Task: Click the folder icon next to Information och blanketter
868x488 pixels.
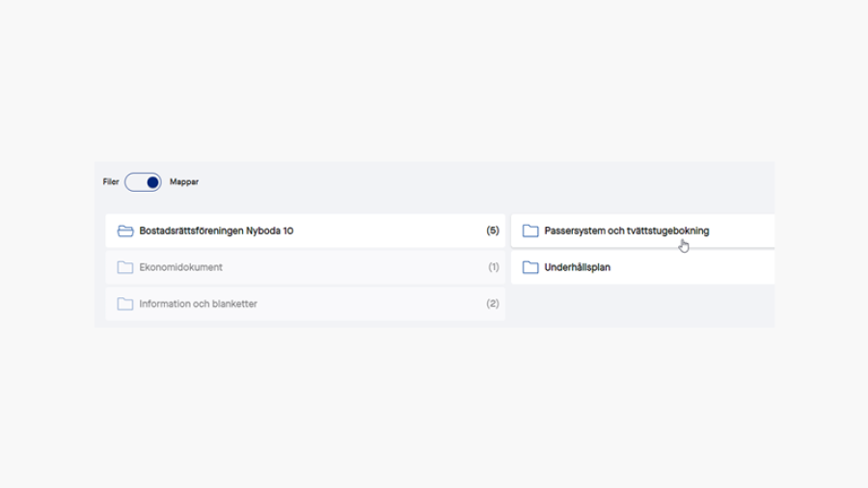Action: click(x=125, y=304)
